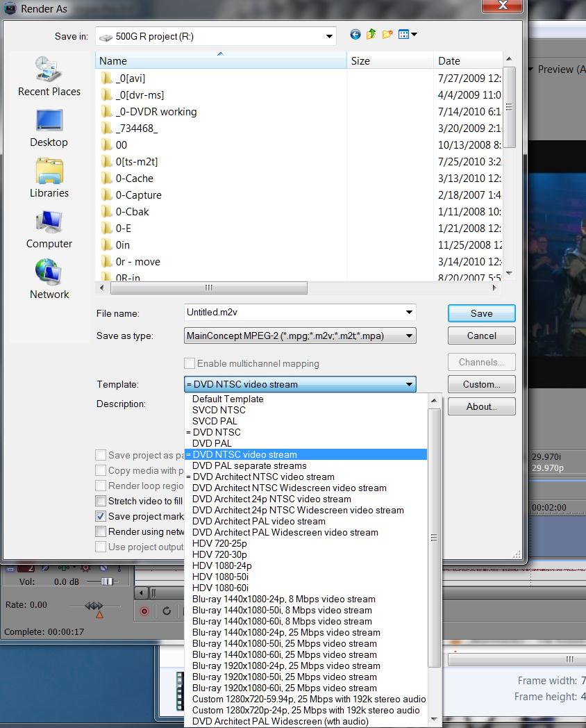Create a new folder
This screenshot has height=728, width=586.
click(x=387, y=34)
